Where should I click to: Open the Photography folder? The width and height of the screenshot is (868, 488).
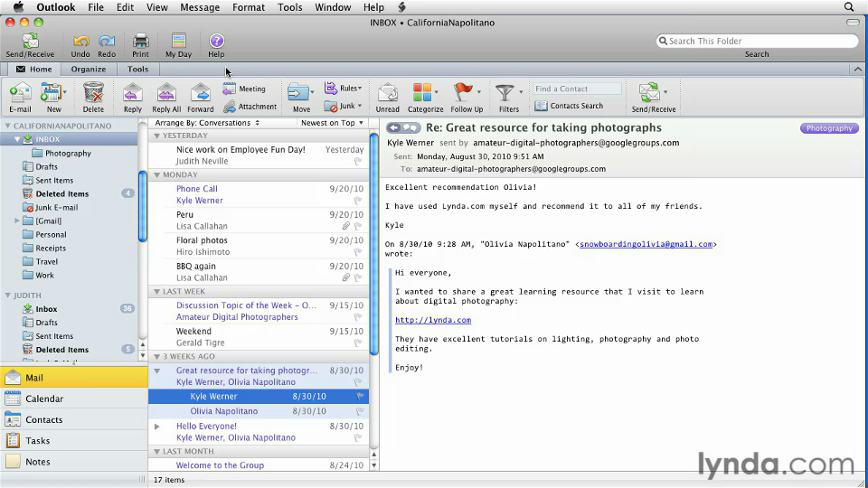[68, 154]
